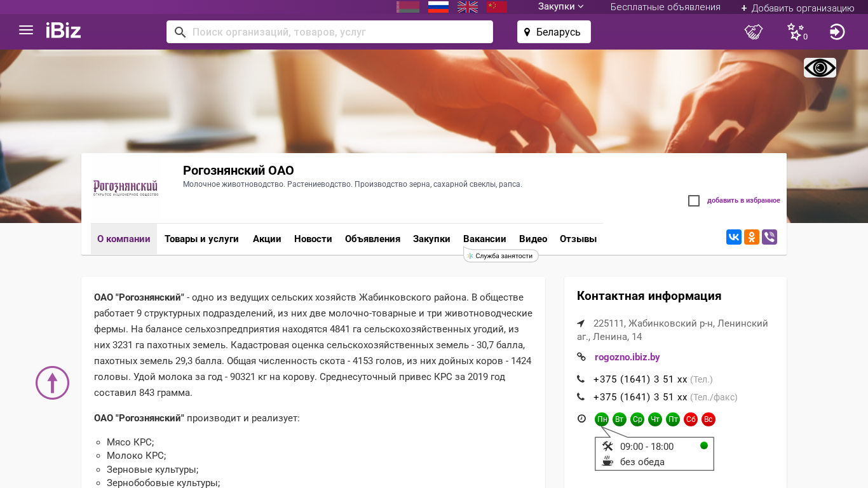Click the working hours clock icon

point(581,419)
